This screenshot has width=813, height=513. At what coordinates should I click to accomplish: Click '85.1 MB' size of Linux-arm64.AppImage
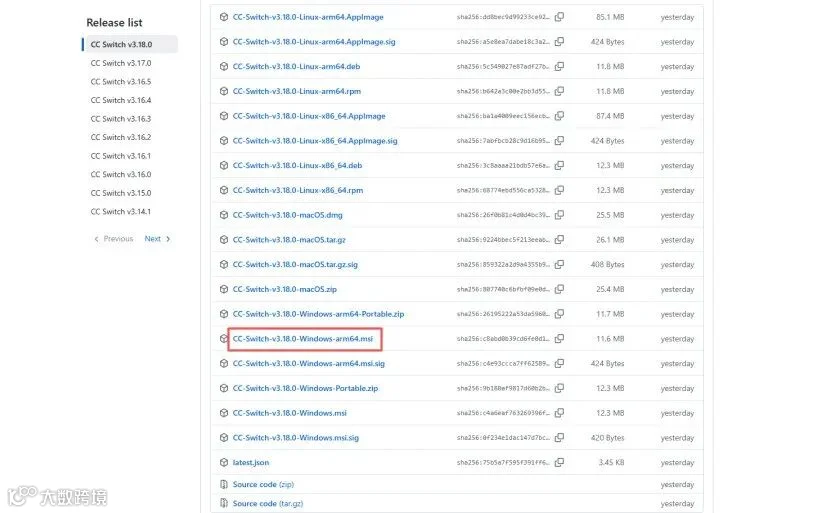[x=610, y=17]
